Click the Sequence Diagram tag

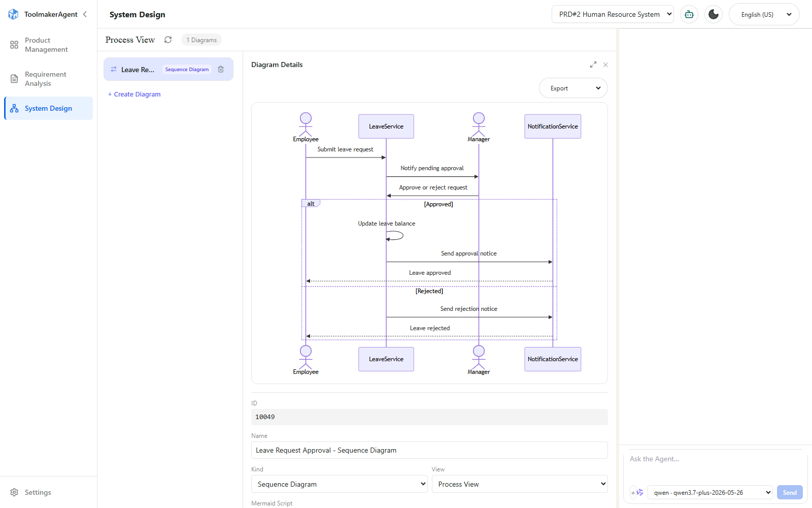187,70
